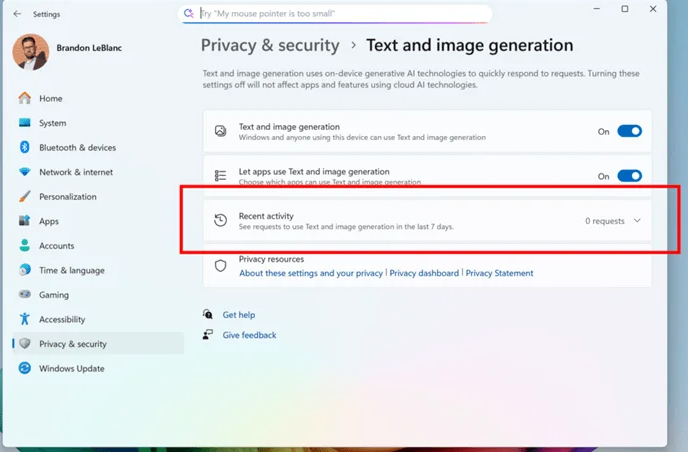Click the Home icon in sidebar
This screenshot has width=688, height=452.
[25, 98]
